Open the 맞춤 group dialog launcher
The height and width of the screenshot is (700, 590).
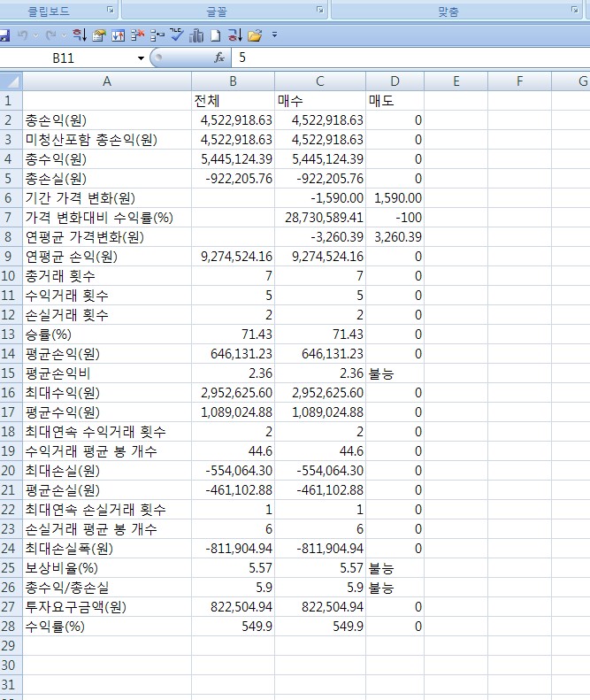point(575,10)
